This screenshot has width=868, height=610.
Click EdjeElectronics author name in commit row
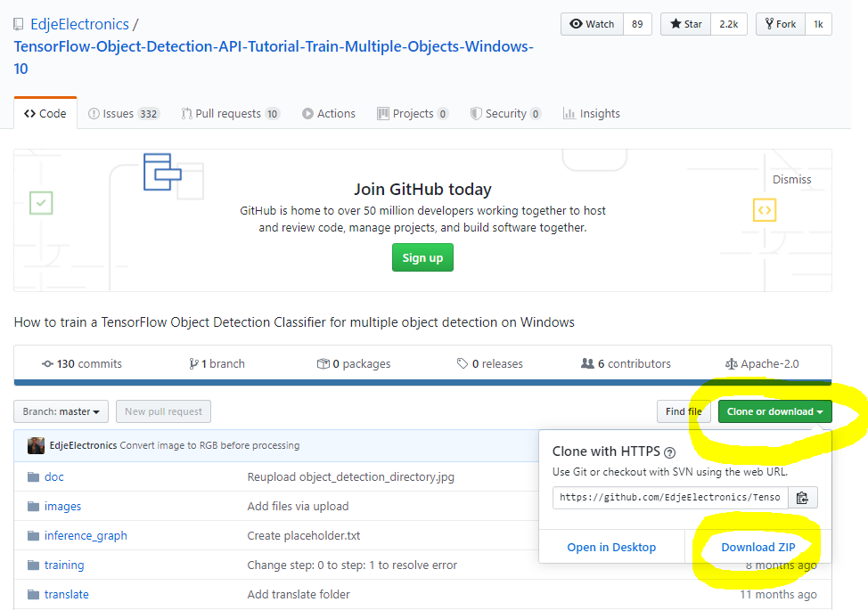click(x=83, y=445)
